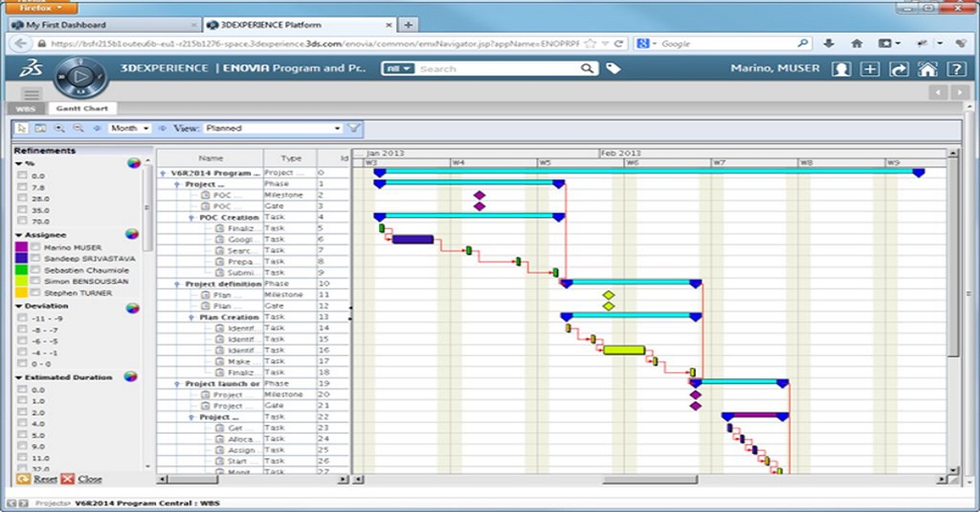Check the 0 - 0 deviation checkbox
Image resolution: width=980 pixels, height=512 pixels.
coord(22,364)
